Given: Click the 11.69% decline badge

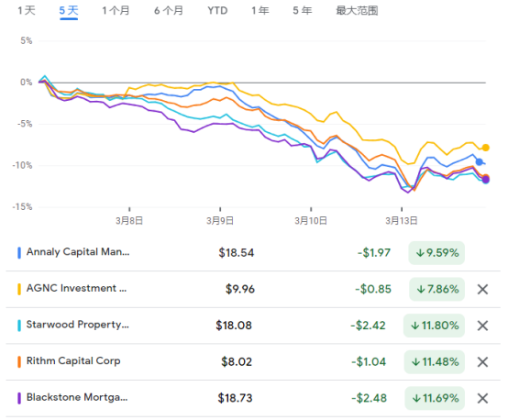Looking at the screenshot, I should [x=435, y=398].
